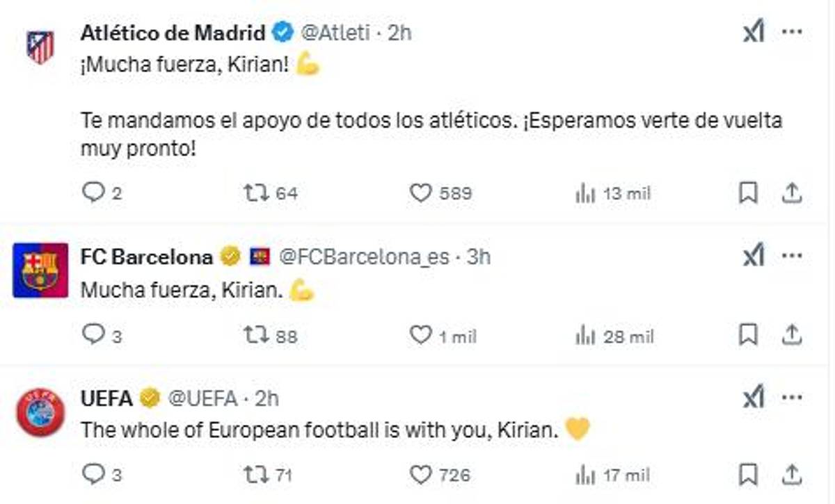This screenshot has width=835, height=504.
Task: Open more options for UEFA tweet
Action: tap(792, 398)
